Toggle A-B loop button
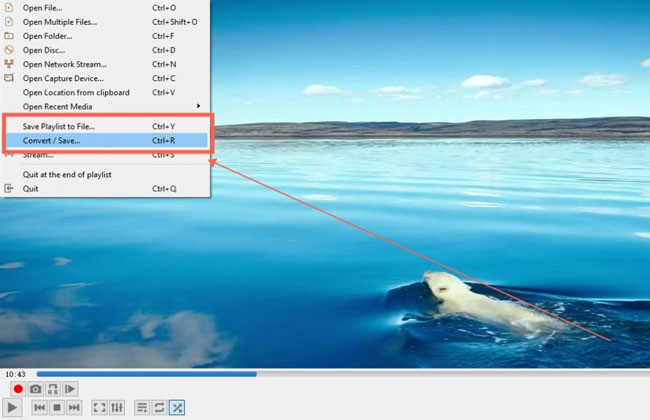The height and width of the screenshot is (420, 650). 53,389
